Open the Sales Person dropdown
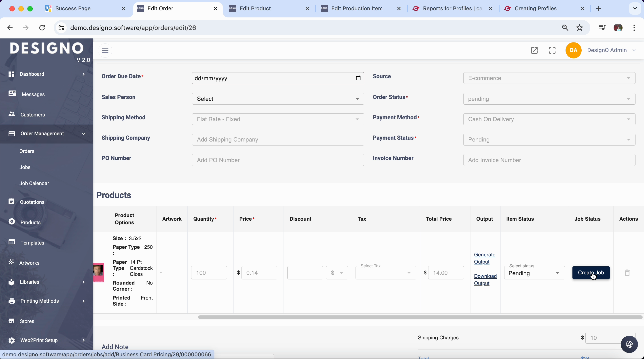 (278, 99)
